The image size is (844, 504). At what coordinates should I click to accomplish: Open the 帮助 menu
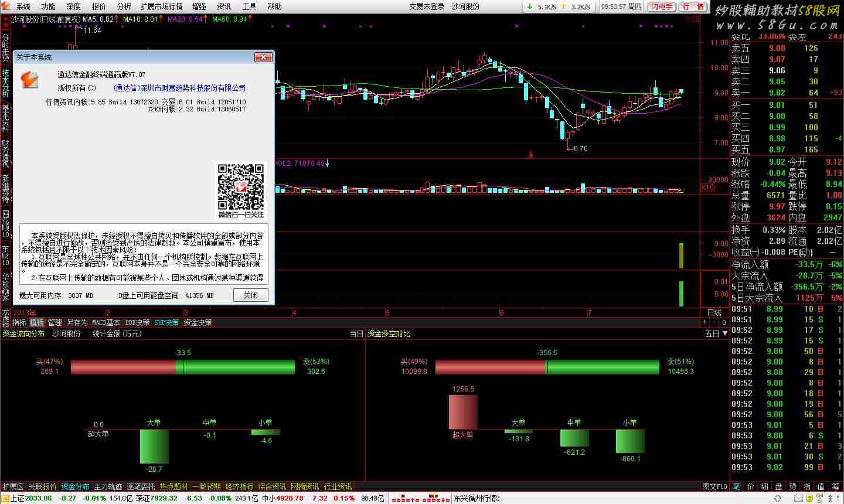click(274, 6)
